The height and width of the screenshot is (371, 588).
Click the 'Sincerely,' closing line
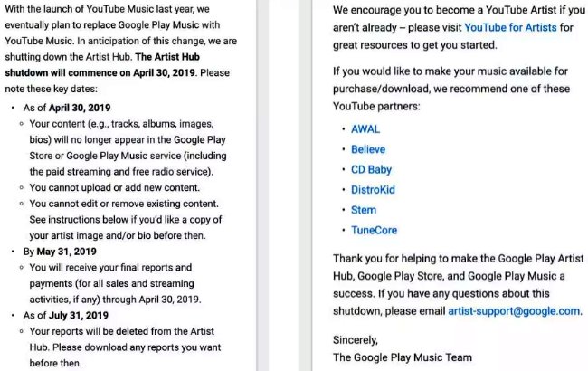tap(356, 340)
